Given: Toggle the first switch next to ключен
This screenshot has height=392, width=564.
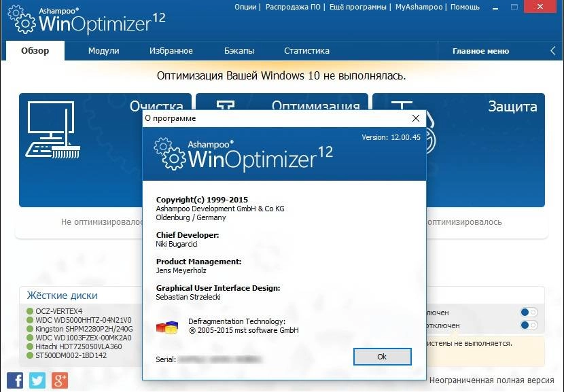Looking at the screenshot, I should [x=529, y=312].
